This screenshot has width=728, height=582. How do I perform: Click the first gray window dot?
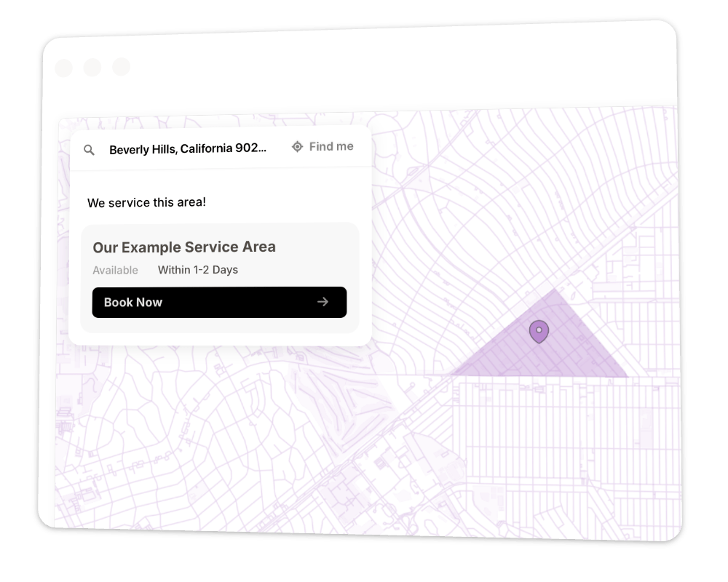pyautogui.click(x=63, y=68)
